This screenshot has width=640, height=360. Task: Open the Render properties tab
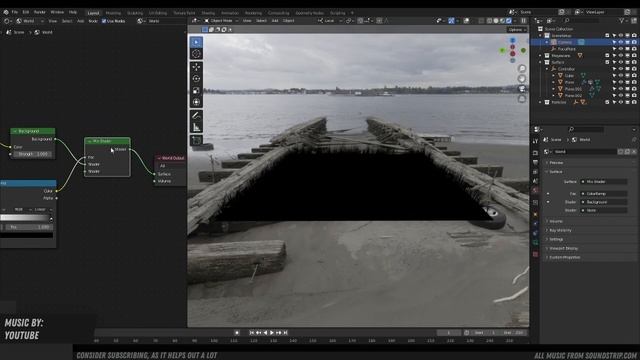pos(535,153)
